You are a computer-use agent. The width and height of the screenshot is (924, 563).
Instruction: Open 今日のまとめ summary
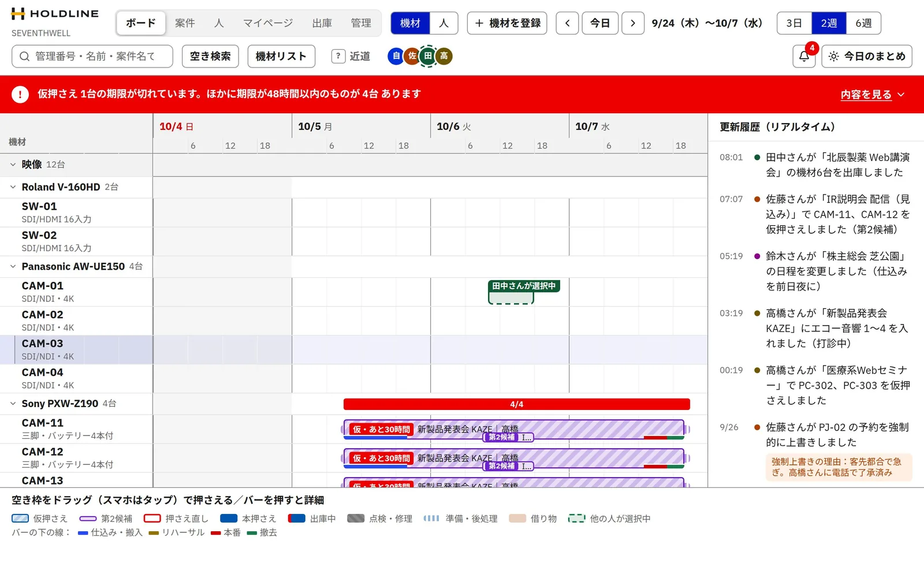pyautogui.click(x=867, y=56)
